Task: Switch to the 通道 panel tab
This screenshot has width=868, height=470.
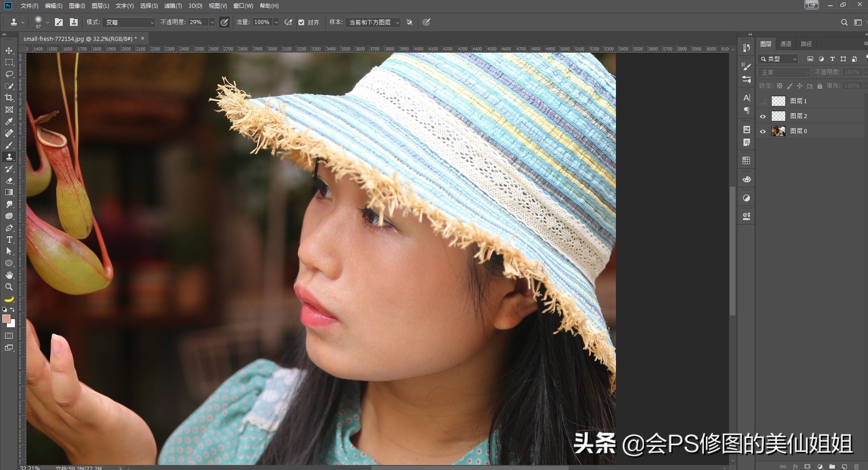Action: (x=786, y=44)
